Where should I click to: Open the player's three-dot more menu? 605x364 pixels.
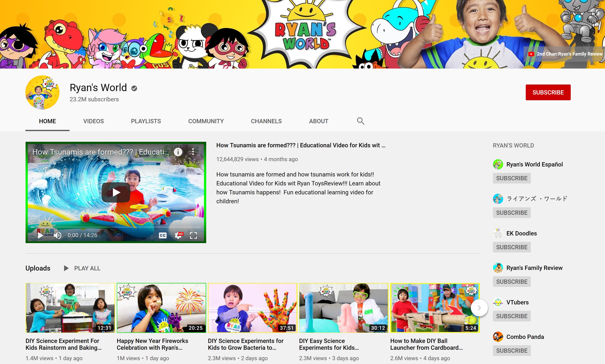(x=193, y=152)
